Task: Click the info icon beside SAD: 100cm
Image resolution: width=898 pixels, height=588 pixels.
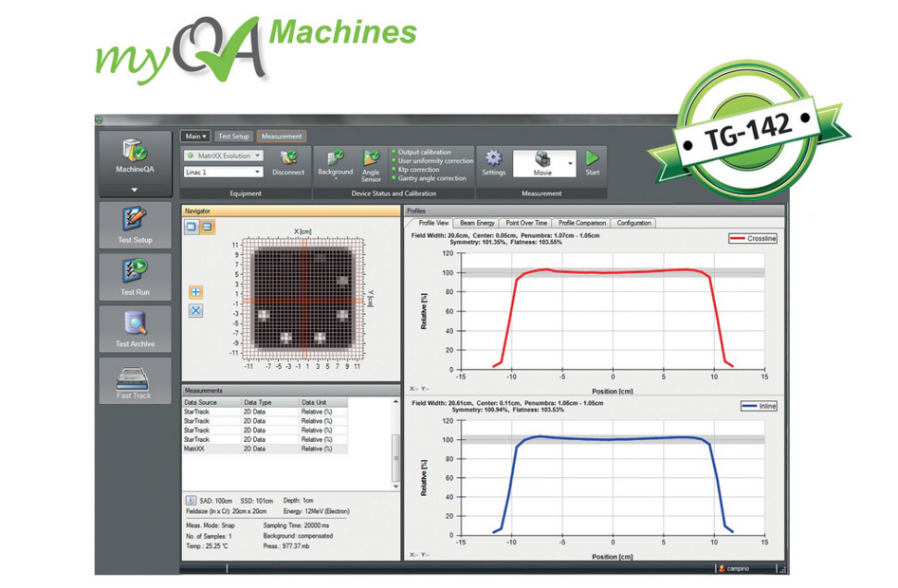Action: pos(191,501)
